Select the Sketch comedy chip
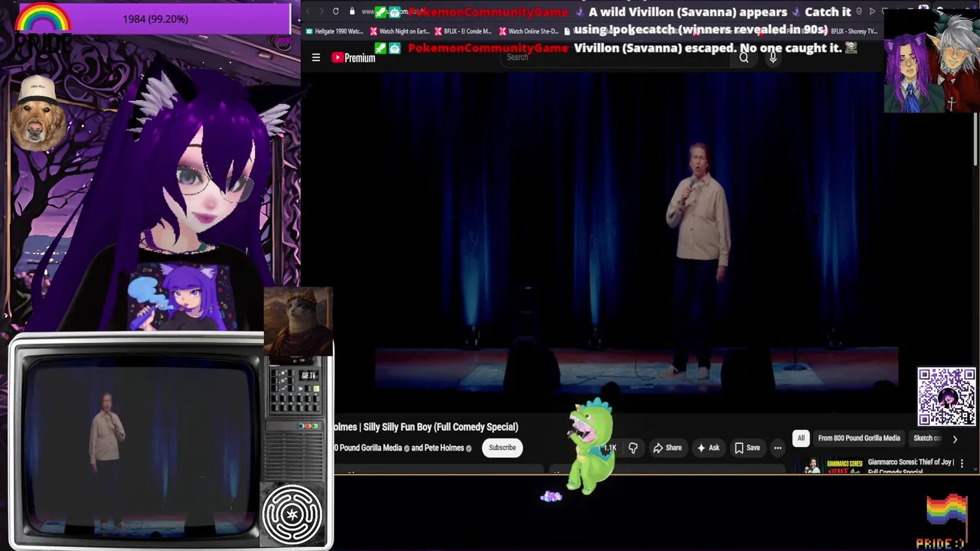 927,439
